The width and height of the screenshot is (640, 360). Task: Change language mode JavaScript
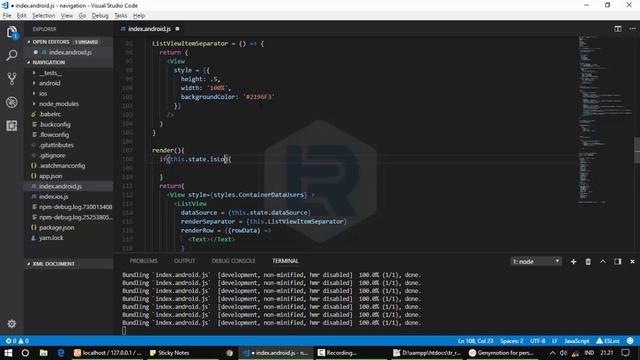click(577, 341)
